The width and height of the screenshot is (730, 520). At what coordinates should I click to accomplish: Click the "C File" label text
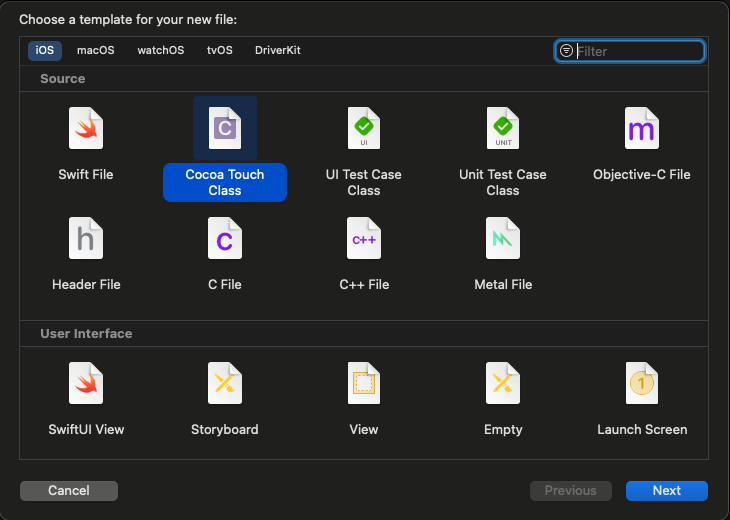tap(225, 284)
